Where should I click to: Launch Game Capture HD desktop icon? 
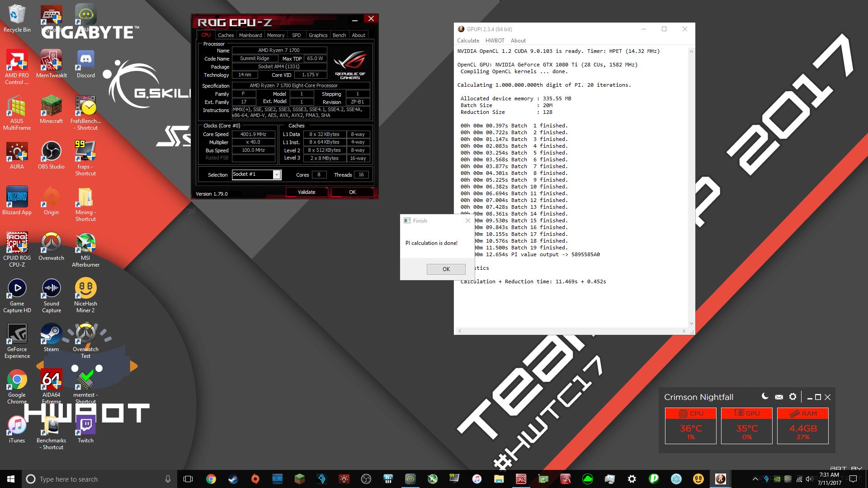coord(17,296)
